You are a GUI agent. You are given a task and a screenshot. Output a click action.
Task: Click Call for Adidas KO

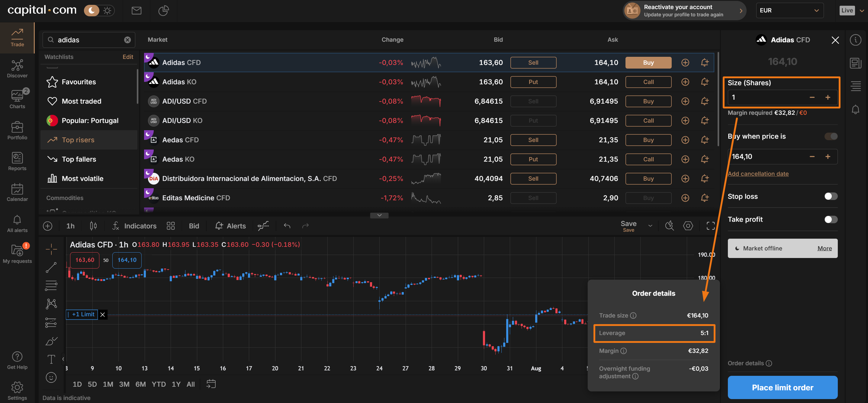pyautogui.click(x=648, y=82)
